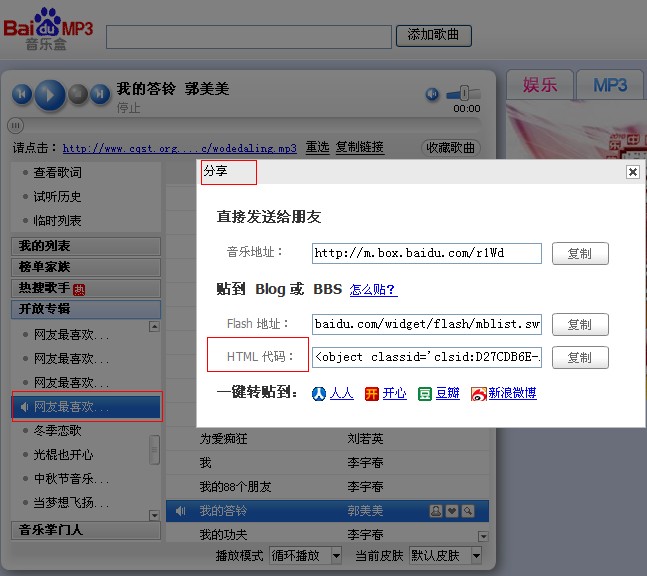Open 查看歌词 in sidebar
This screenshot has height=576, width=647.
pos(57,172)
